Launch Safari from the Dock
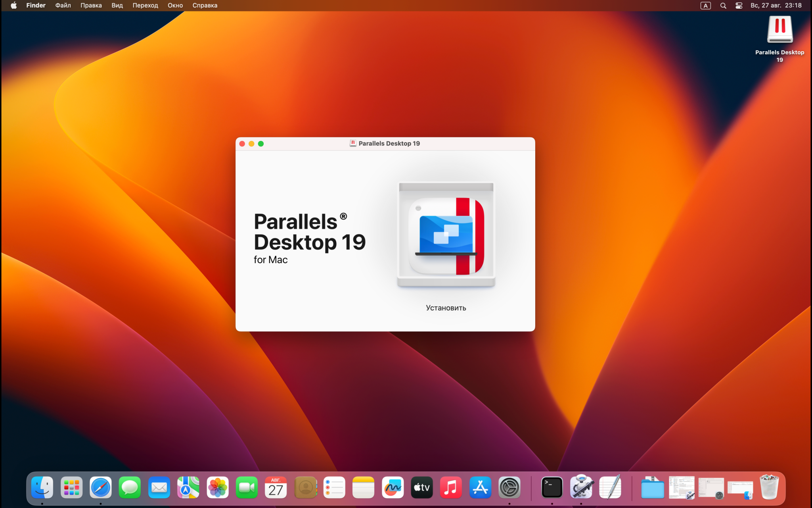The height and width of the screenshot is (508, 812). 101,487
